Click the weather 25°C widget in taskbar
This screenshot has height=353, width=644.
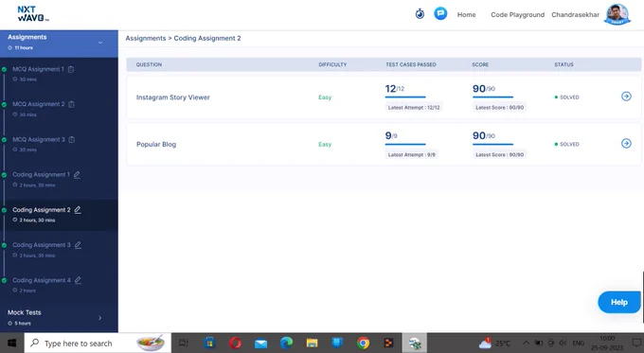[494, 343]
